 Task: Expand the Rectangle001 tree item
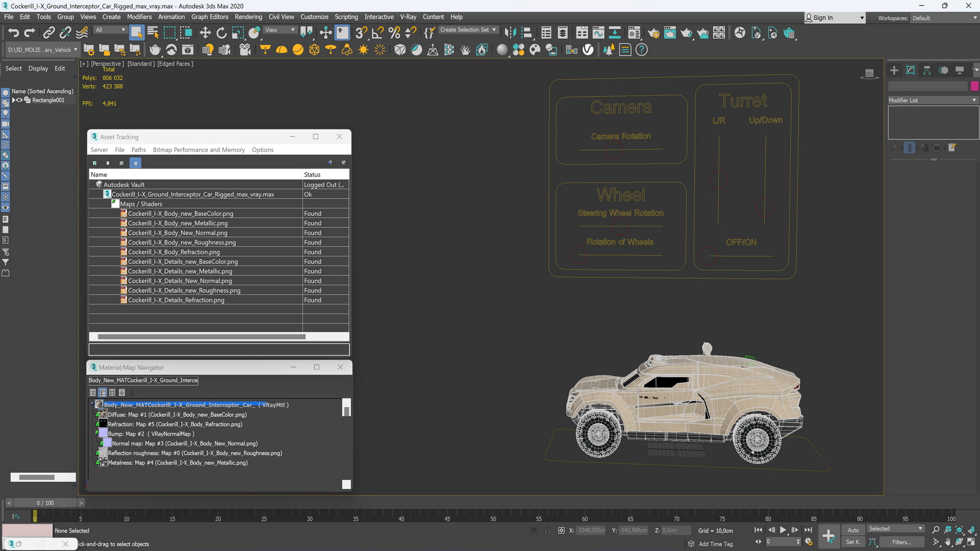(x=14, y=100)
